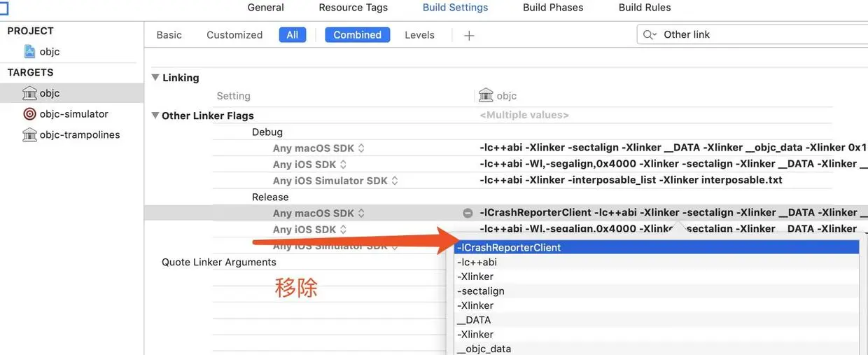Edit Debug iOS SDK linker flags value
Screen dimensions: 868x355
pyautogui.click(x=673, y=164)
